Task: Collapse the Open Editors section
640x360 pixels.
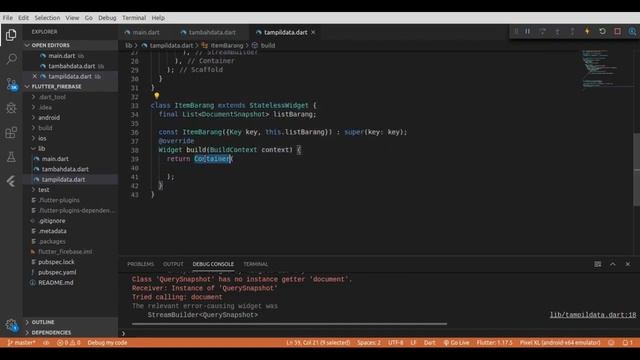Action: (70, 45)
